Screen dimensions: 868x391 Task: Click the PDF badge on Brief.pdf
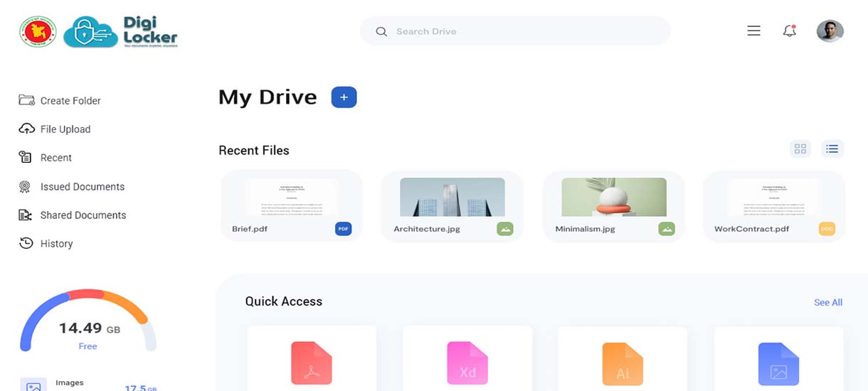[343, 229]
